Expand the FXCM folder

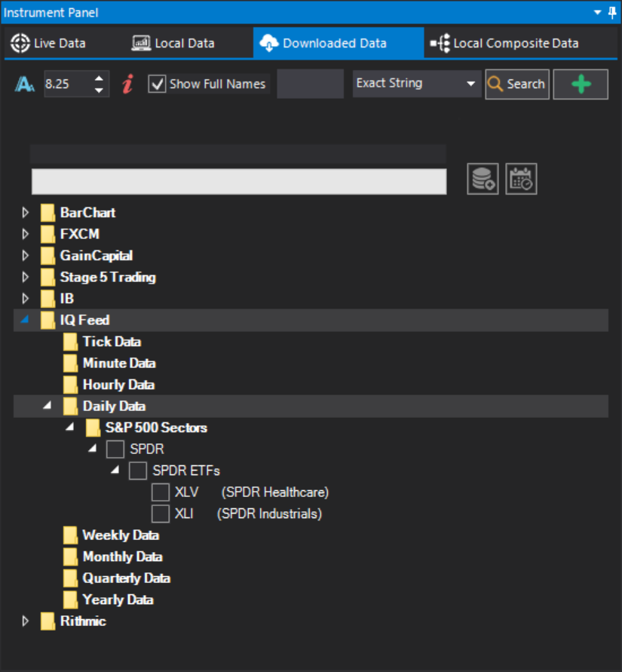[x=26, y=234]
